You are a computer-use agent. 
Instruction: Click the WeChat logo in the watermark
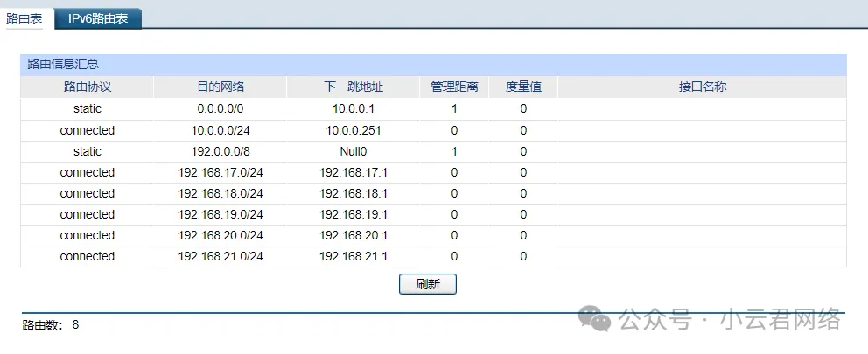pos(599,320)
